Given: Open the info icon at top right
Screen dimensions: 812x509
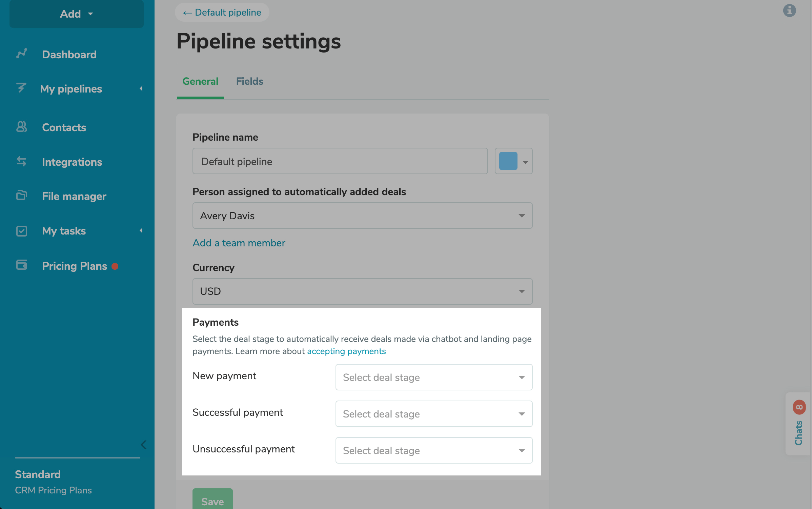Looking at the screenshot, I should [789, 11].
